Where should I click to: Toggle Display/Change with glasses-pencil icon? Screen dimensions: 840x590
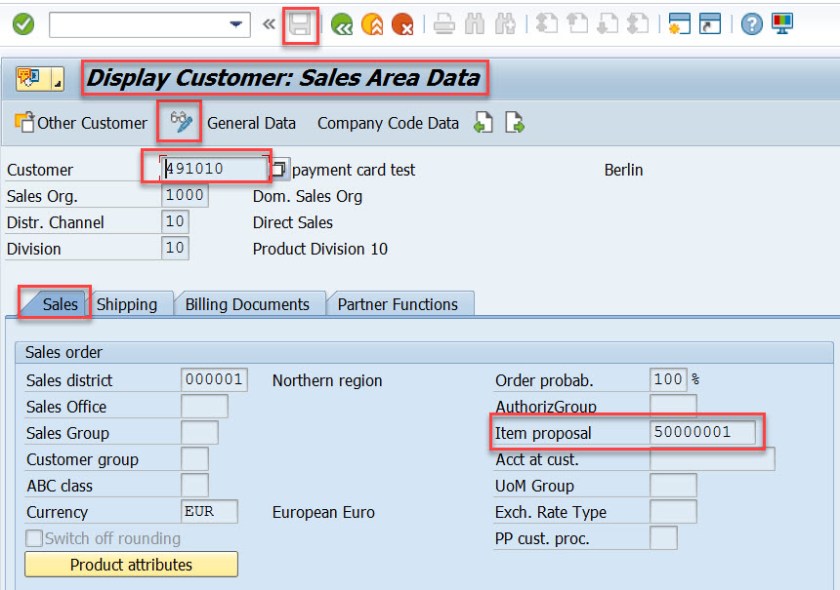181,122
